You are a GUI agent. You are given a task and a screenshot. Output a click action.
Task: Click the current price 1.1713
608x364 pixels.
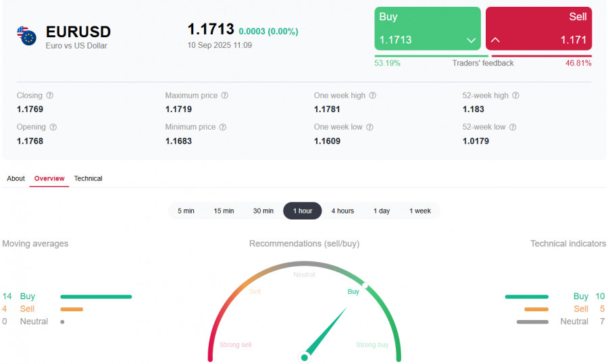click(211, 30)
